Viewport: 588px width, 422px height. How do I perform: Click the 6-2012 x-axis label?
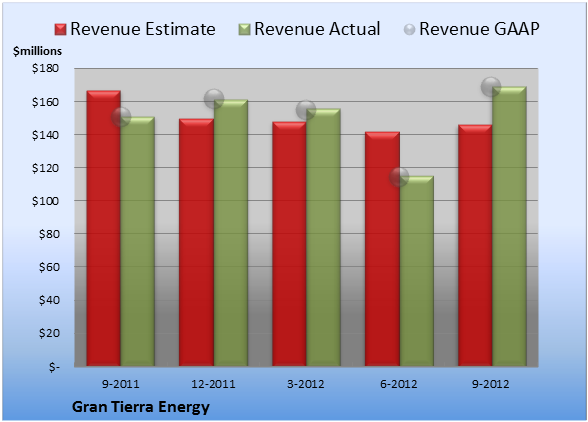click(x=398, y=384)
